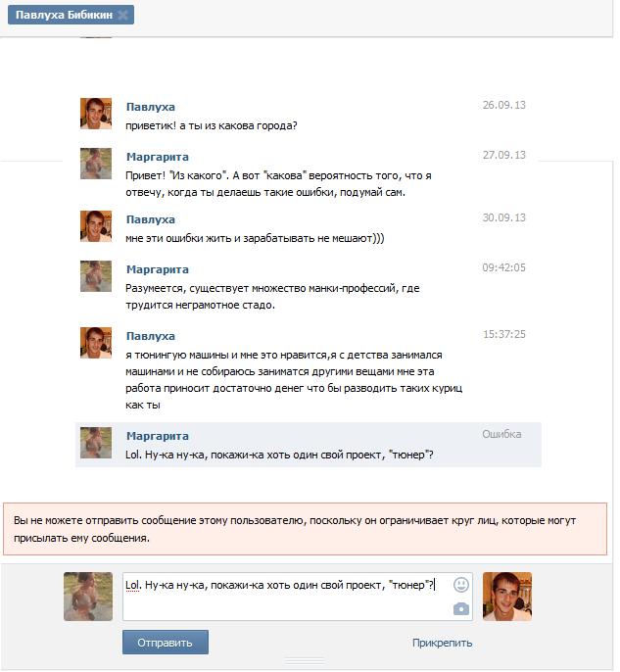
Task: Click the camera icon to attach photo
Action: coord(461,608)
